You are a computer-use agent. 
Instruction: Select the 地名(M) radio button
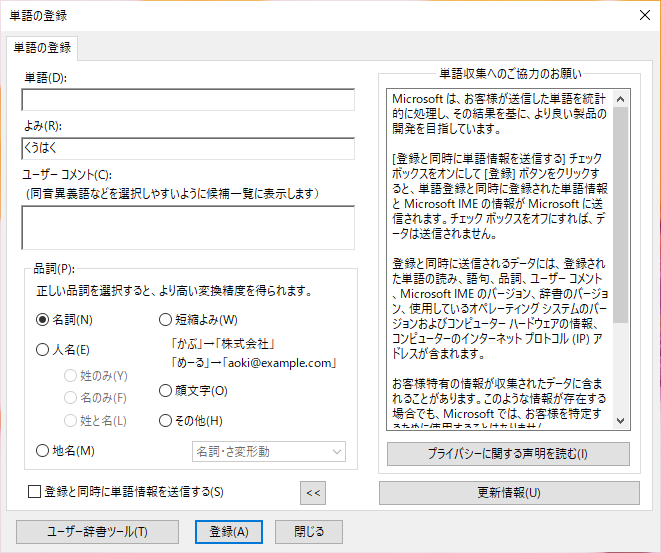tap(43, 451)
